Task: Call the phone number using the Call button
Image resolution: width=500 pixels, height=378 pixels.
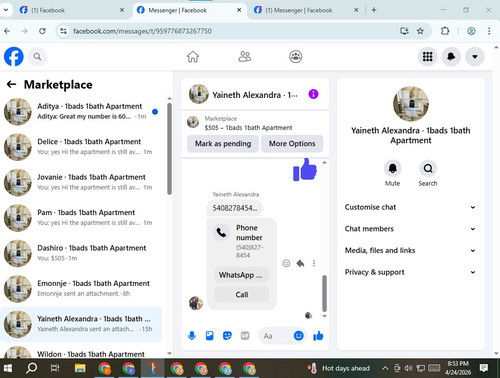Action: (x=241, y=295)
